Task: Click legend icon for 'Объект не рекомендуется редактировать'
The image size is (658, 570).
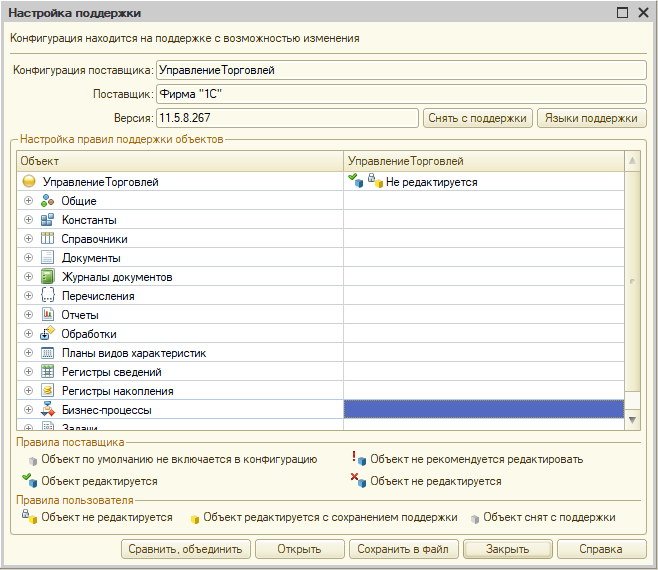Action: pyautogui.click(x=359, y=458)
